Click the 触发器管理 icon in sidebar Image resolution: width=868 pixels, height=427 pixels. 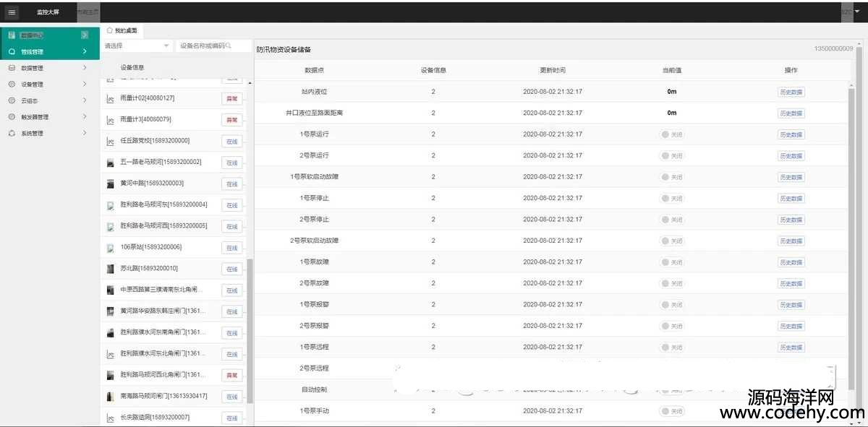click(12, 117)
